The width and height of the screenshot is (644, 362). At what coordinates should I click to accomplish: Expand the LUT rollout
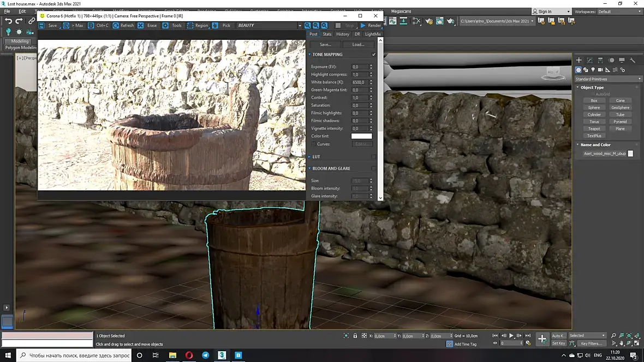click(x=316, y=156)
